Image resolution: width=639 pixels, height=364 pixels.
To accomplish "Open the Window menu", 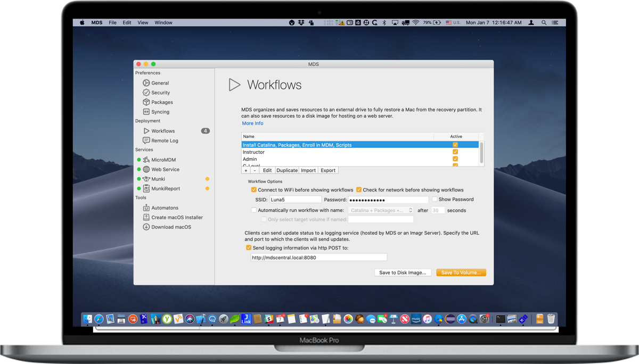I will coord(163,23).
